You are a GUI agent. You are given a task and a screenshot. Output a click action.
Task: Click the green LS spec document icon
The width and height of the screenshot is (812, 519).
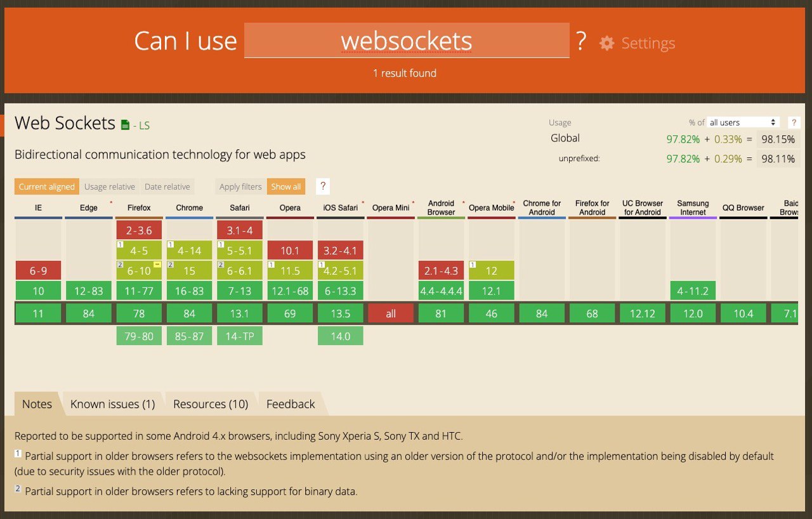(x=125, y=125)
